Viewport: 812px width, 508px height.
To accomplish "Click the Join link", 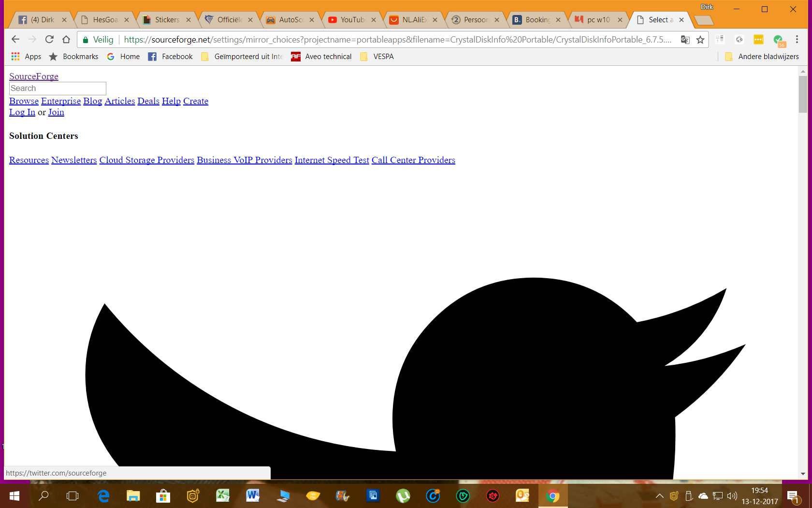I will tap(56, 112).
